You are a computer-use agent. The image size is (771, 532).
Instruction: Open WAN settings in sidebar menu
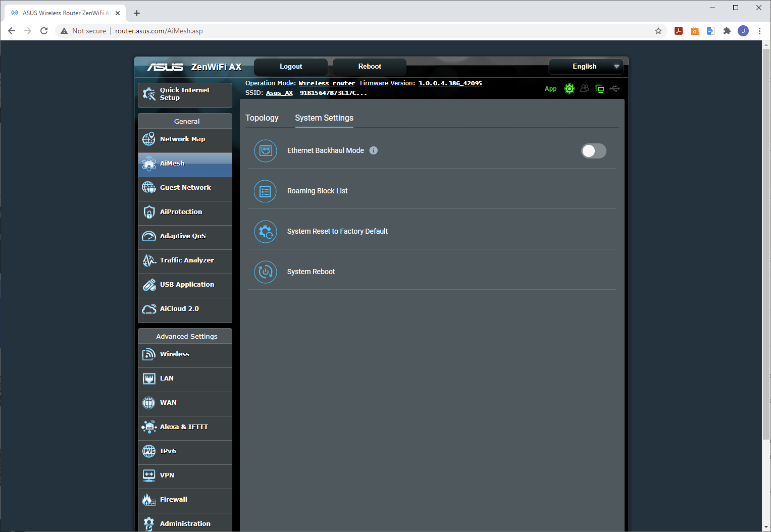point(185,403)
